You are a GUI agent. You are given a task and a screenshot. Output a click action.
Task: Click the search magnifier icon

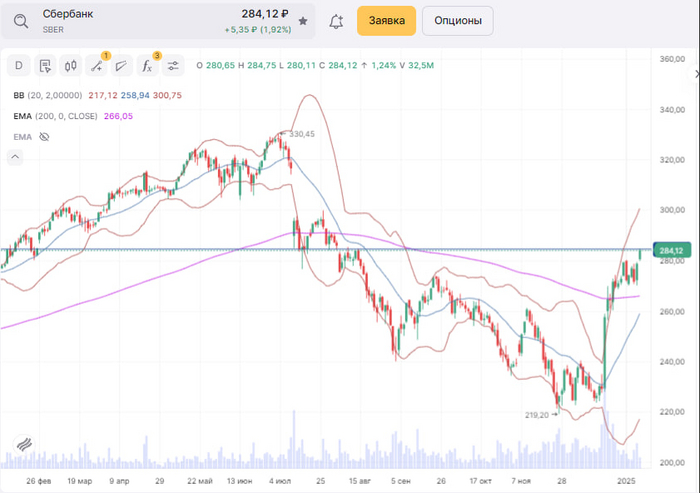[x=20, y=20]
